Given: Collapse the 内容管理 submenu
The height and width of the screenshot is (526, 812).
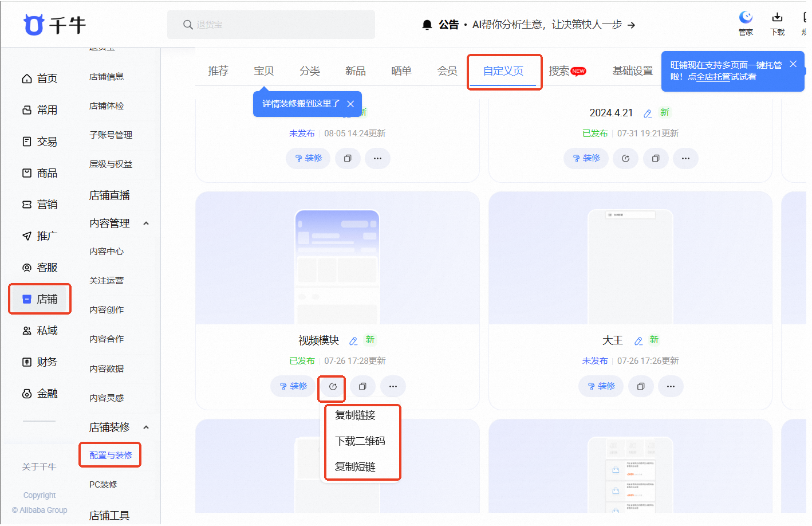Looking at the screenshot, I should [x=146, y=223].
